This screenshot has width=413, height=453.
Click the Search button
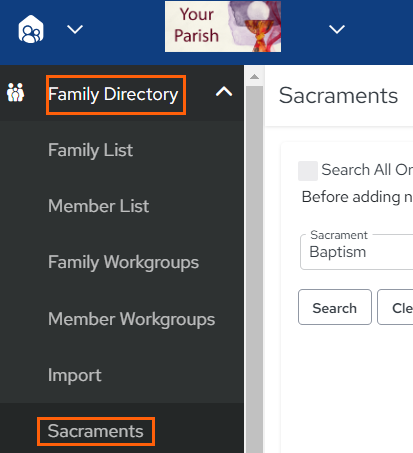(x=335, y=307)
